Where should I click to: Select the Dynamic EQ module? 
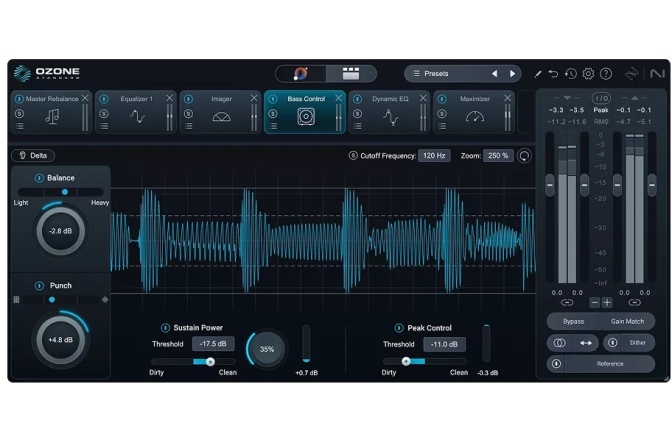[389, 112]
